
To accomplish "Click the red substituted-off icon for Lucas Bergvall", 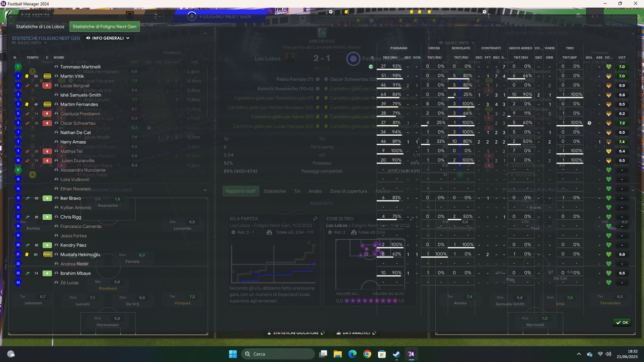I will 47,85.
